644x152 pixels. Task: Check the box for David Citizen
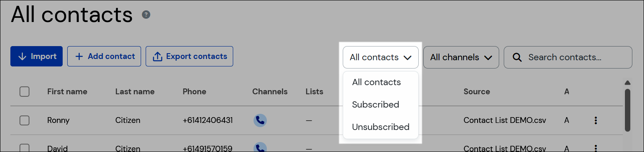tap(24, 148)
